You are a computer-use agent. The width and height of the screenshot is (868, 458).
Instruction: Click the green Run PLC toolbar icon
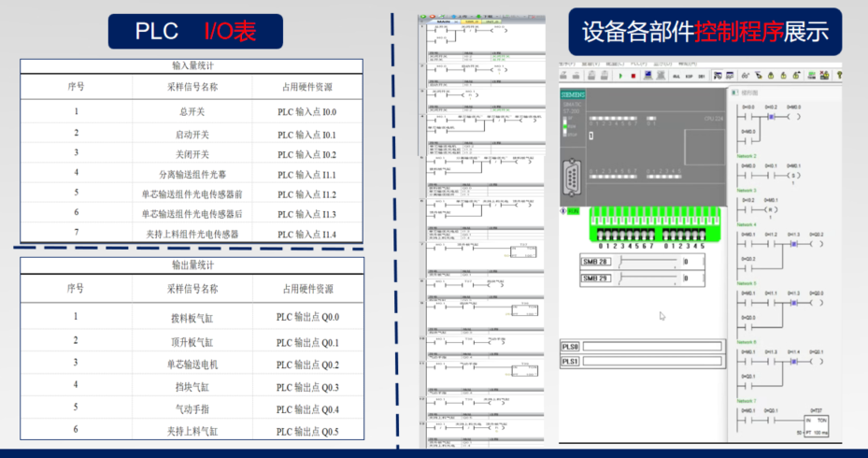(620, 77)
